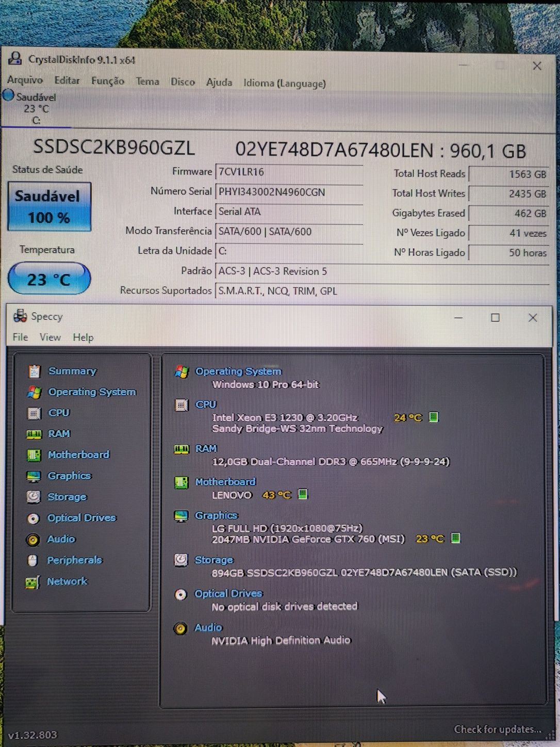The height and width of the screenshot is (747, 560).
Task: Click the Graphics monitor icon in sidebar
Action: [x=33, y=476]
